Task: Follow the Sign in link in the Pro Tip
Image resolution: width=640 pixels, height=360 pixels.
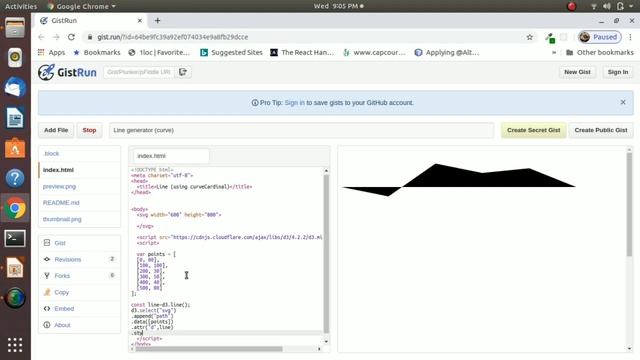Action: tap(295, 103)
